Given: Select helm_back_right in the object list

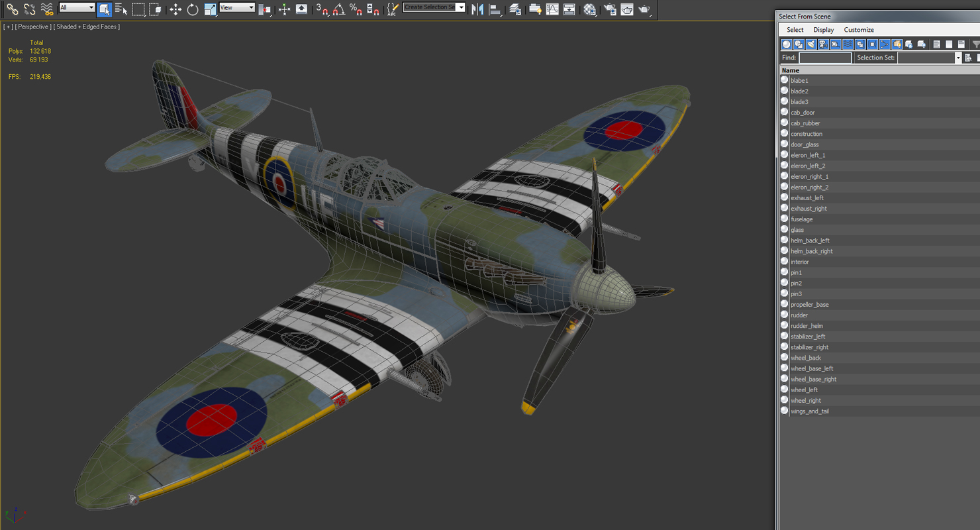Looking at the screenshot, I should (879, 251).
